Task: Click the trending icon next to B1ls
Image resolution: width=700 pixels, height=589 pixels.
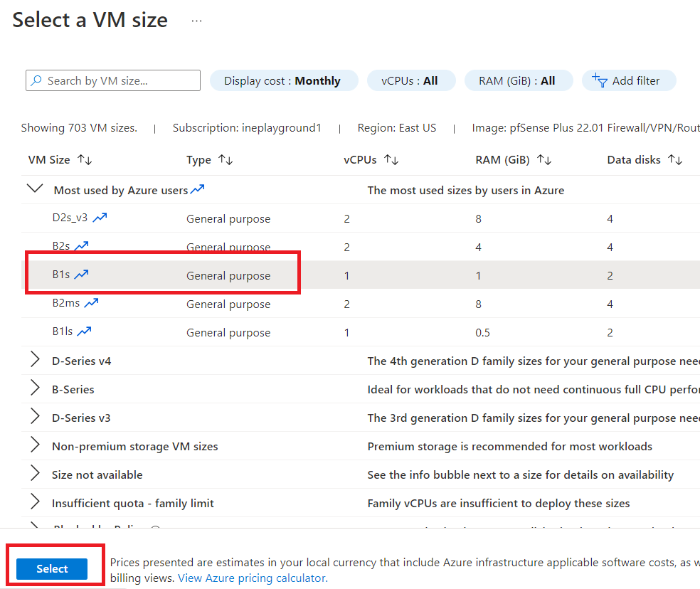Action: point(85,331)
